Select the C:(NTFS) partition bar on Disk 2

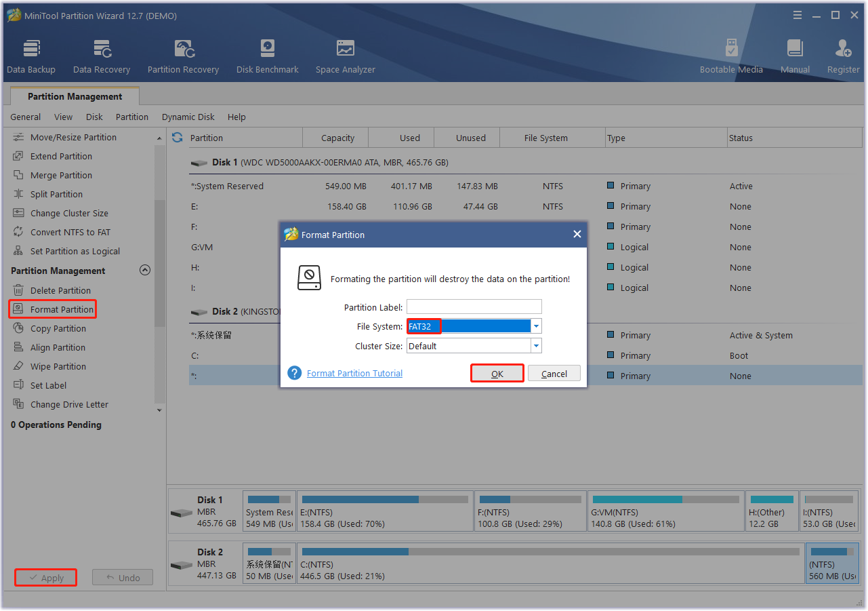550,564
